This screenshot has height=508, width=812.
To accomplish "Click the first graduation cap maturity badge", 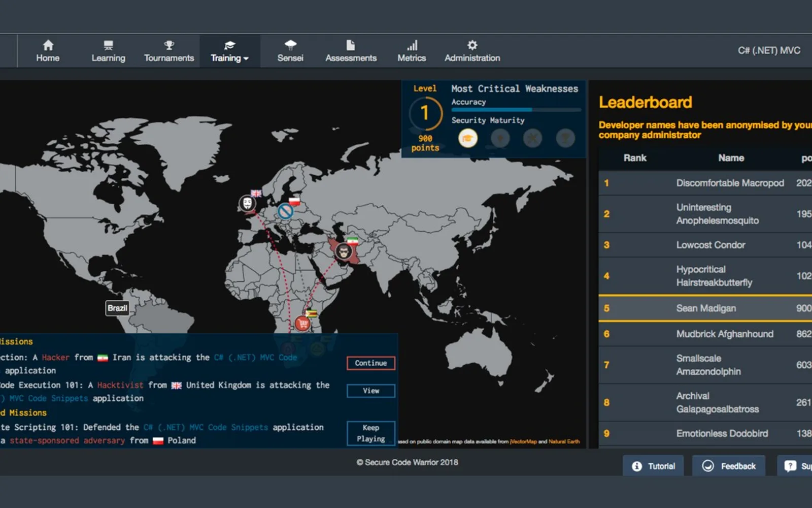I will click(468, 138).
